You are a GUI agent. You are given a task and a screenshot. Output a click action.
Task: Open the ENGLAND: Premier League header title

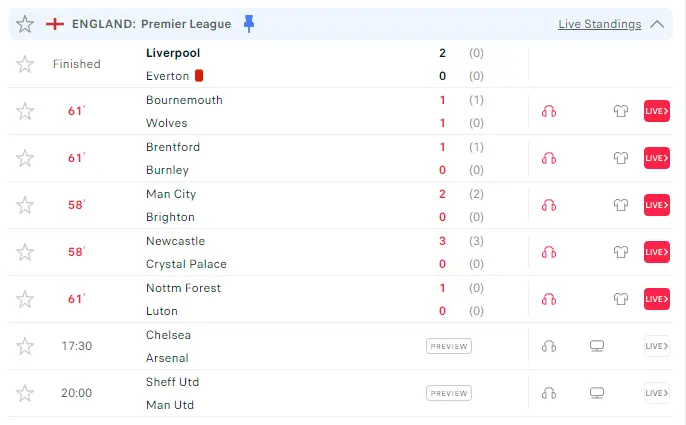[152, 24]
